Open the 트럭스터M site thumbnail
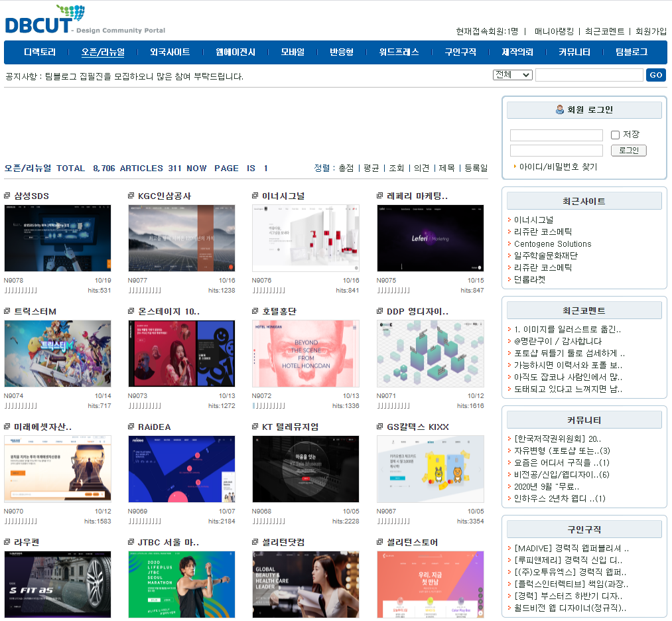 point(57,354)
